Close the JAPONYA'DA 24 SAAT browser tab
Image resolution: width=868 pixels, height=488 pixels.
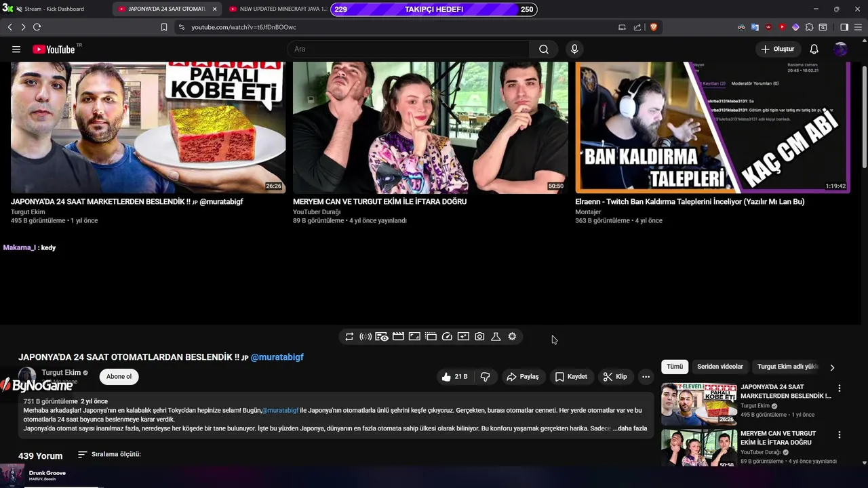[x=215, y=9]
